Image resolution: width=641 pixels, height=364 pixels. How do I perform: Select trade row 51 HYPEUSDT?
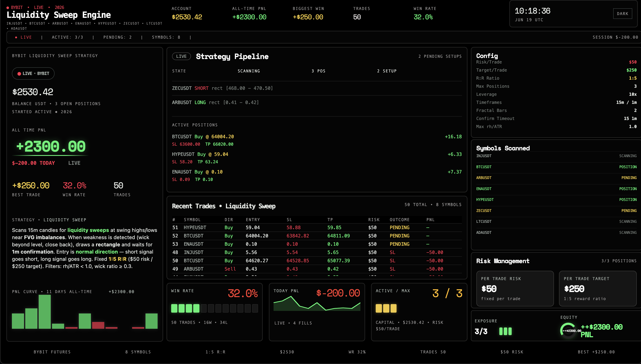(x=317, y=227)
